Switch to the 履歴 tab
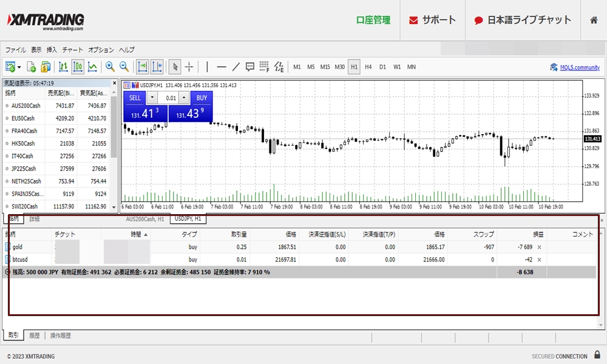 tap(34, 335)
